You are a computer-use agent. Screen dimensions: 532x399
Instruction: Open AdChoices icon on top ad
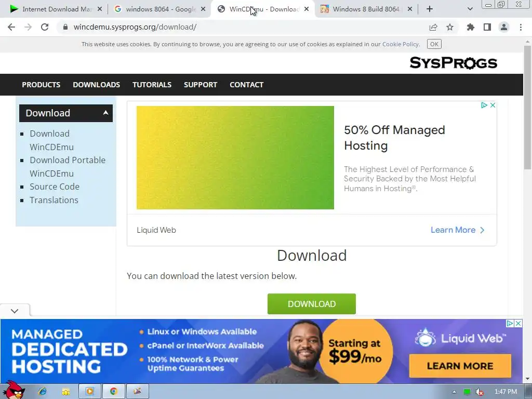tap(484, 105)
